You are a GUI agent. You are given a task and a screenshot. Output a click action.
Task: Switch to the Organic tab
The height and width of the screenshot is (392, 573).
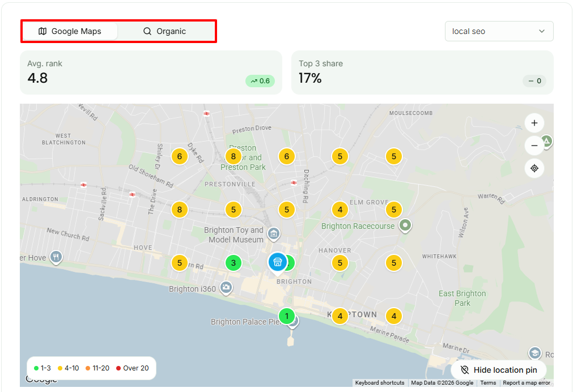point(164,31)
